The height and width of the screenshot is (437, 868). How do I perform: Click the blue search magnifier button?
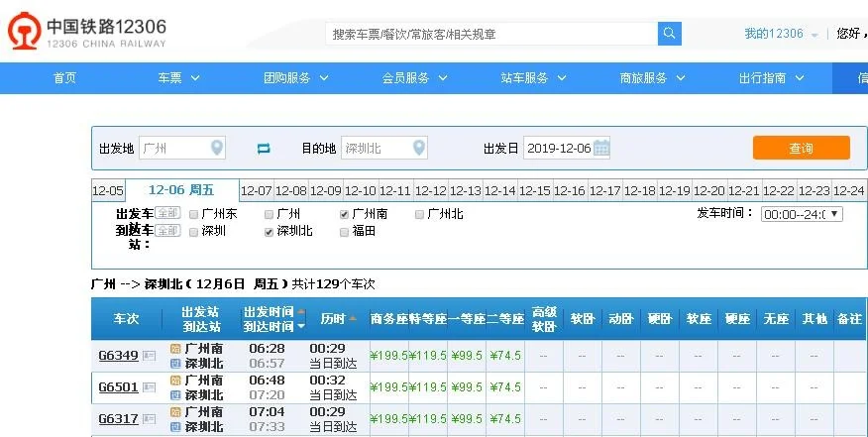pyautogui.click(x=669, y=34)
